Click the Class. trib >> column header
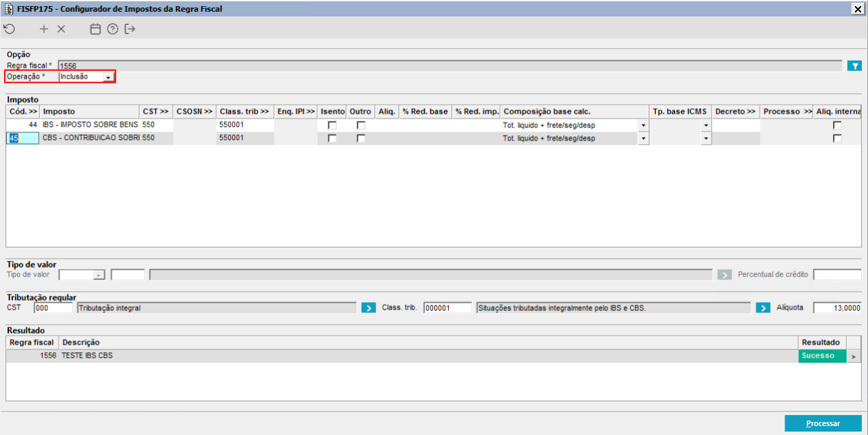 [245, 111]
